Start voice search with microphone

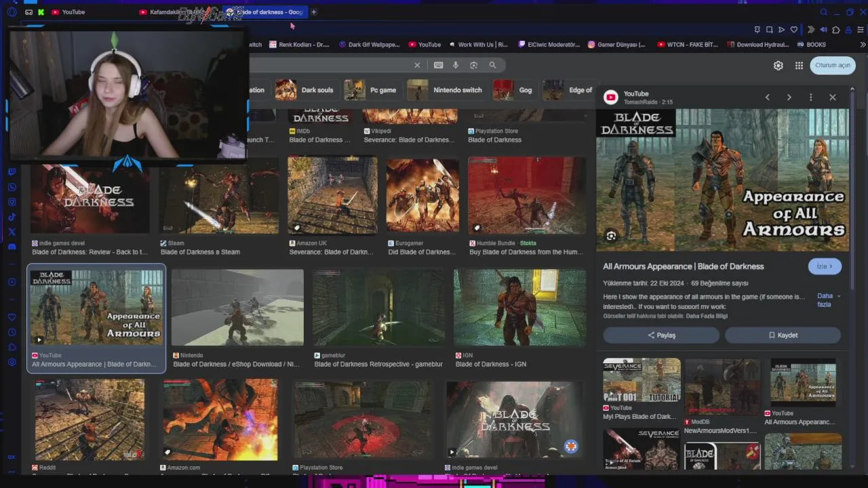point(456,65)
